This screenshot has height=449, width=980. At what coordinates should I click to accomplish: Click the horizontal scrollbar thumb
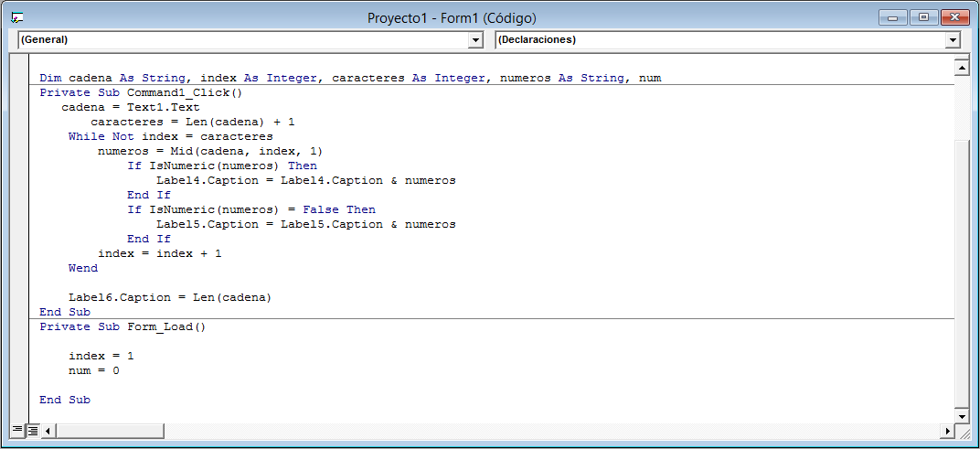[110, 430]
